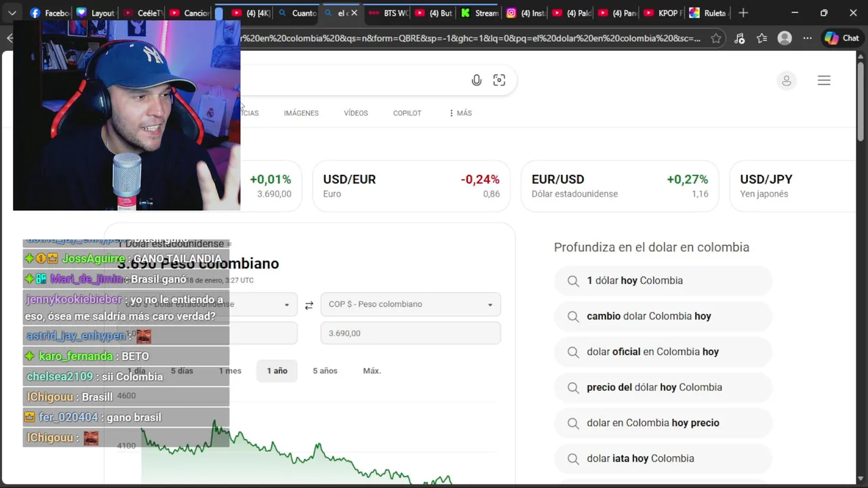Switch to the Facebook tab
The height and width of the screenshot is (488, 868).
click(x=50, y=13)
